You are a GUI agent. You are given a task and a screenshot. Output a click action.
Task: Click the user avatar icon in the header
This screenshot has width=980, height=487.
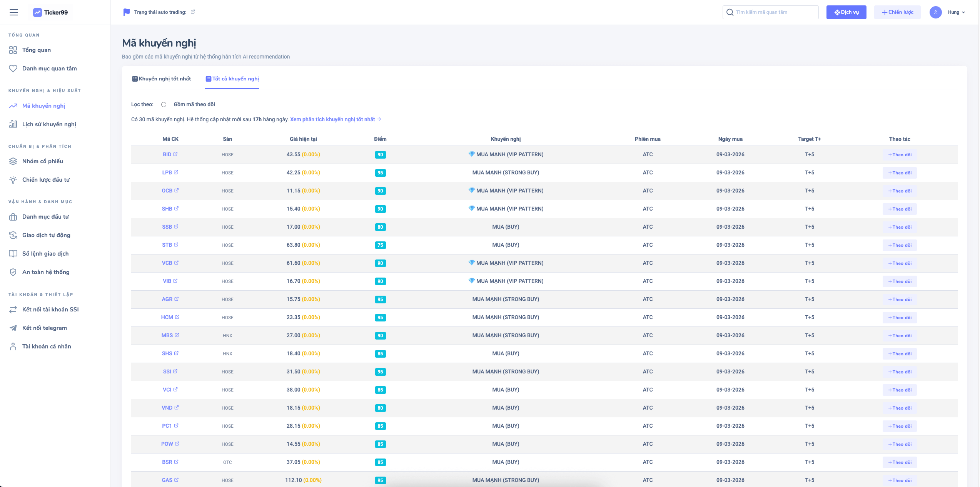coord(935,12)
